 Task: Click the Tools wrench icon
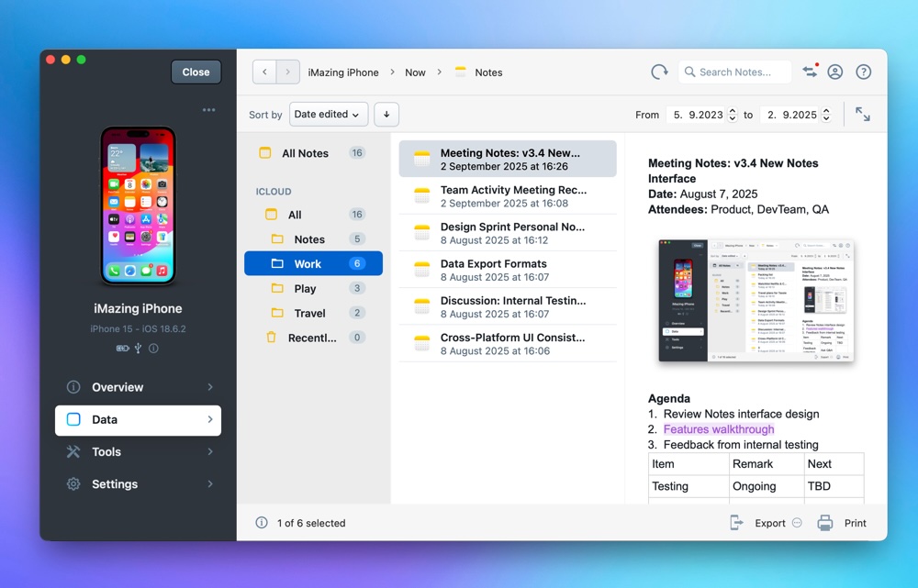[x=73, y=451]
